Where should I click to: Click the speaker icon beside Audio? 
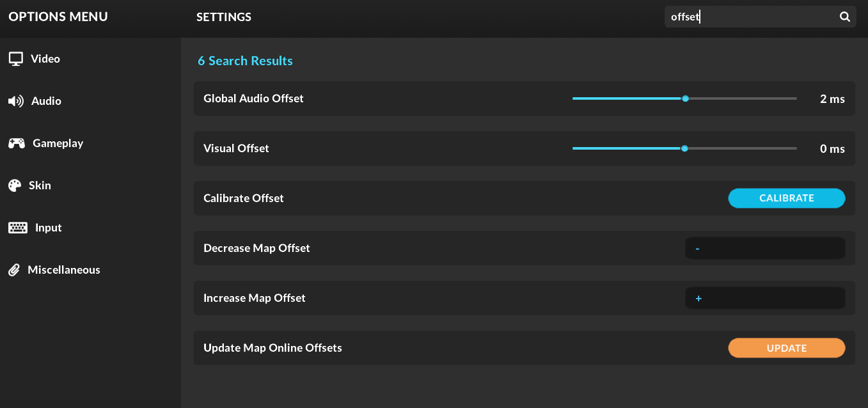pos(15,101)
